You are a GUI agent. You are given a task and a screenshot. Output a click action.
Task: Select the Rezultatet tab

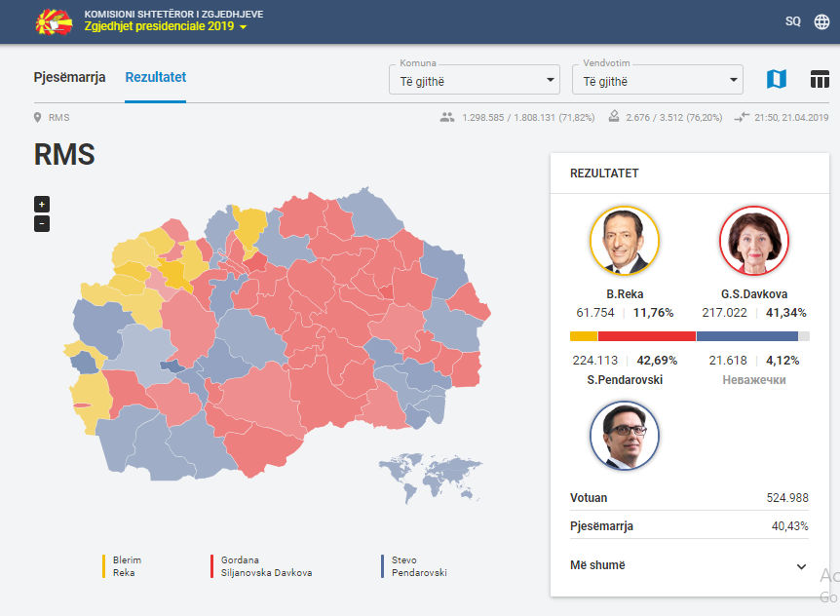[155, 77]
